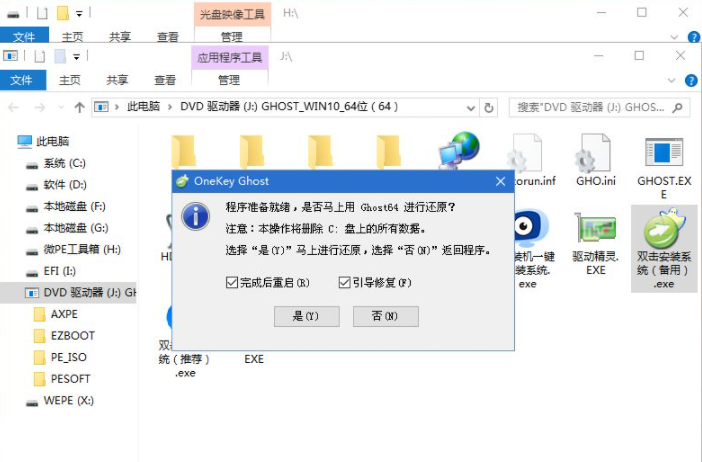Image resolution: width=702 pixels, height=462 pixels.
Task: Switch to the 应用程序工具 管理 tab
Action: (229, 80)
